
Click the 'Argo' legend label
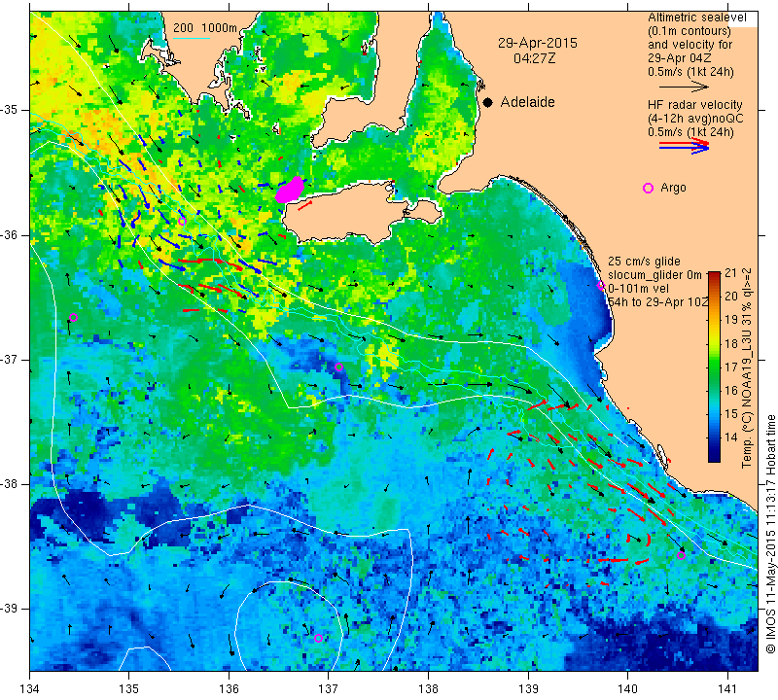[673, 188]
